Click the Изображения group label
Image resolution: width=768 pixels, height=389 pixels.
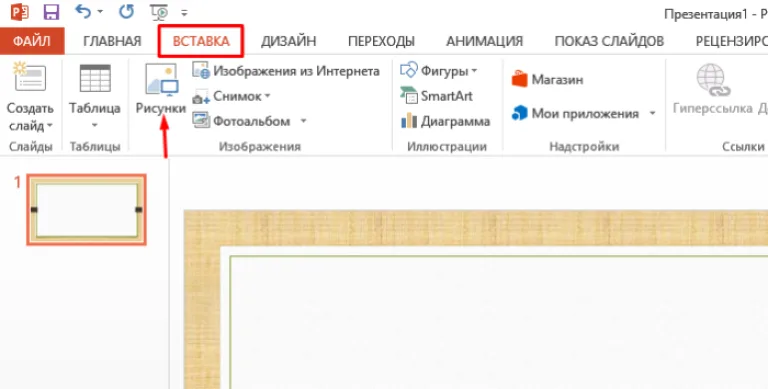[260, 146]
